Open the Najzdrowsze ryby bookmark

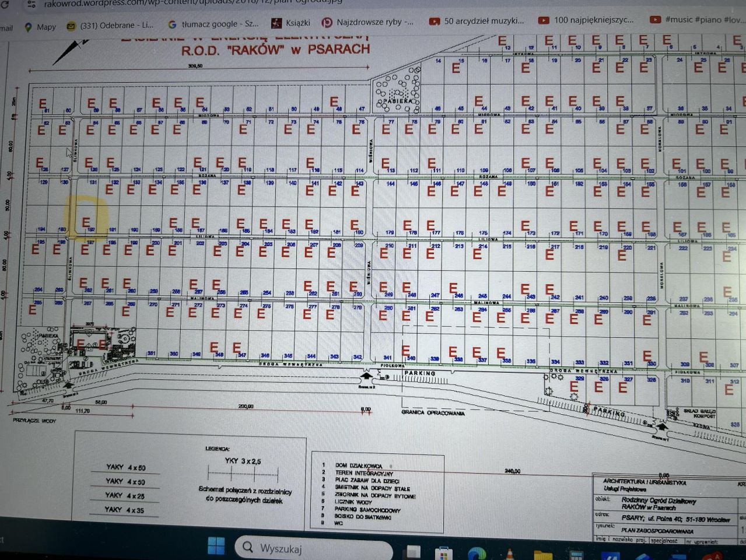click(368, 22)
